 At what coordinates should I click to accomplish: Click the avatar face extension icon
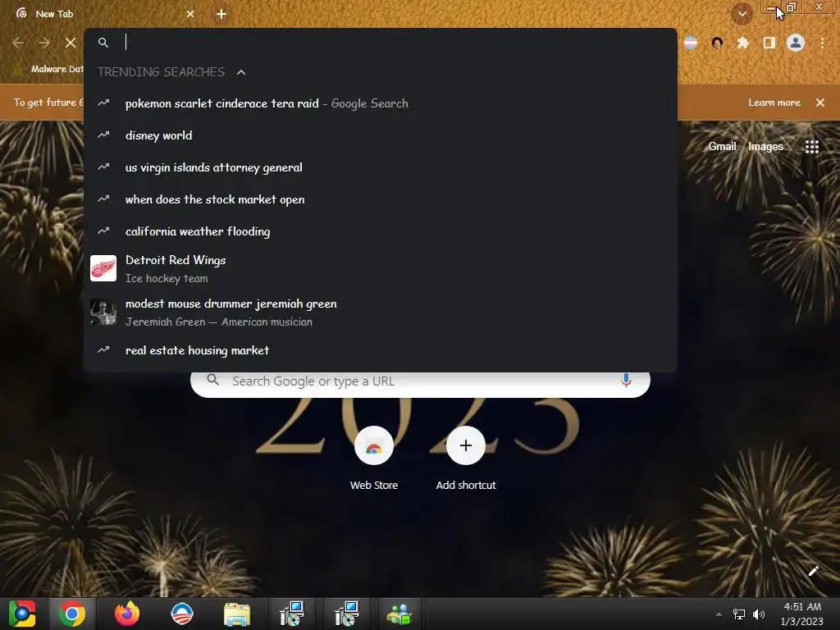pos(717,43)
